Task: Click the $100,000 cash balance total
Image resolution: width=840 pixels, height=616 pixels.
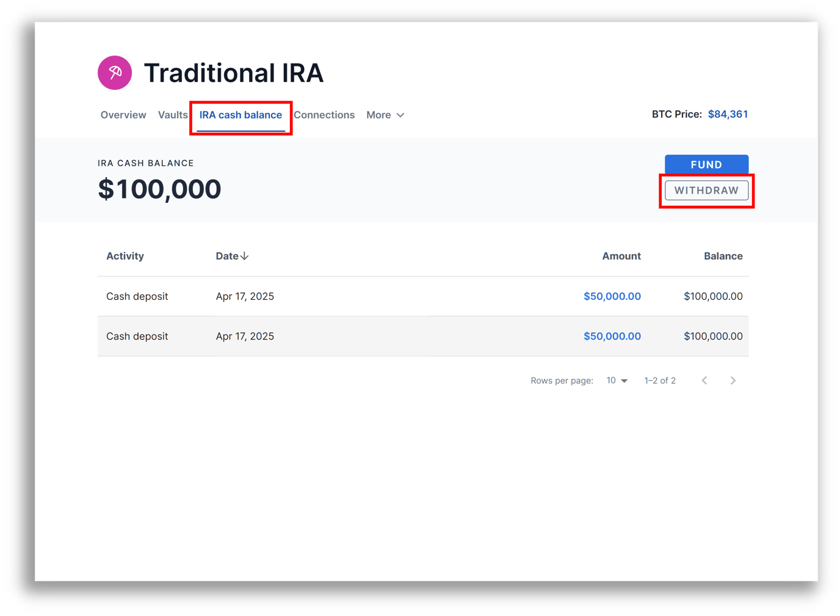Action: [x=159, y=189]
